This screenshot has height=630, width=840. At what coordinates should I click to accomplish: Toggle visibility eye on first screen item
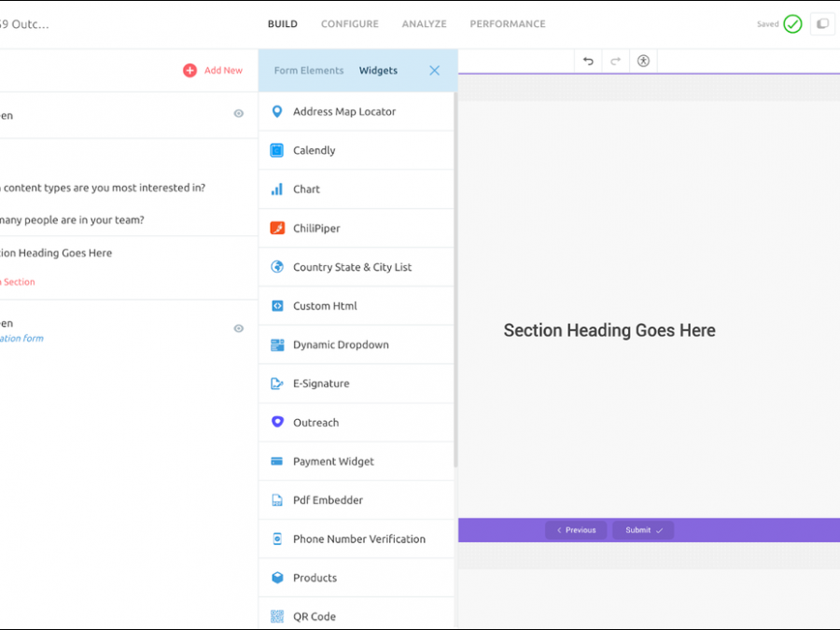[239, 114]
